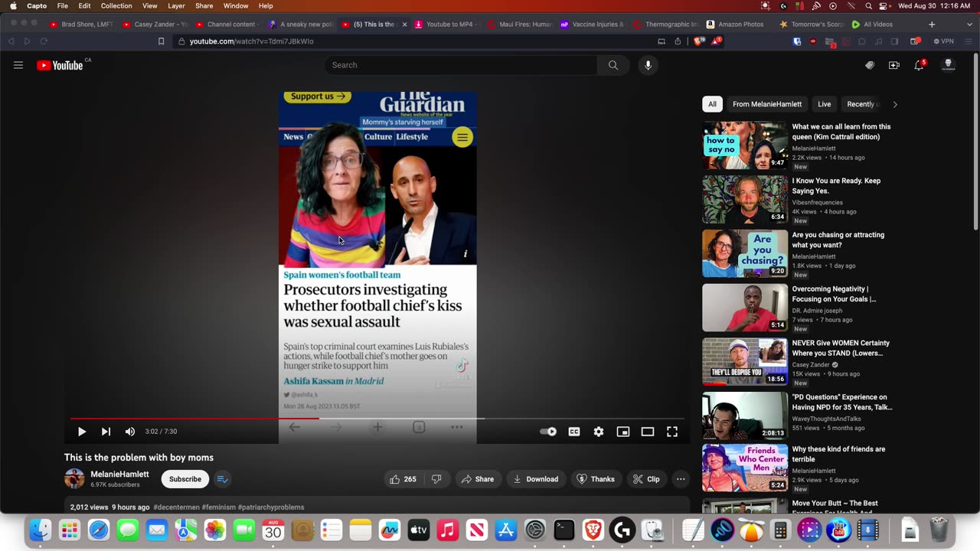Switch to the Youtube to MP4 tab
The image size is (980, 551).
[x=446, y=24]
